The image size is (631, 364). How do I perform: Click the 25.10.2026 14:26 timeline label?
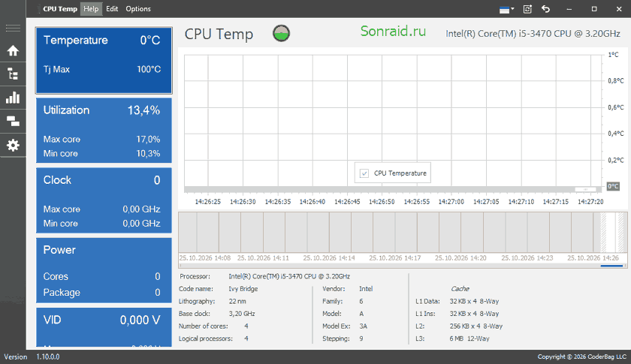click(593, 258)
